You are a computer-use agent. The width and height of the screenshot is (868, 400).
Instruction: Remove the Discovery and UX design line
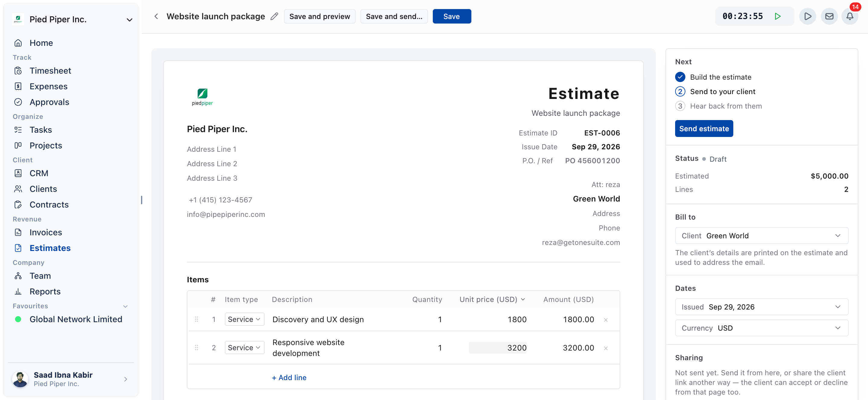click(x=605, y=320)
